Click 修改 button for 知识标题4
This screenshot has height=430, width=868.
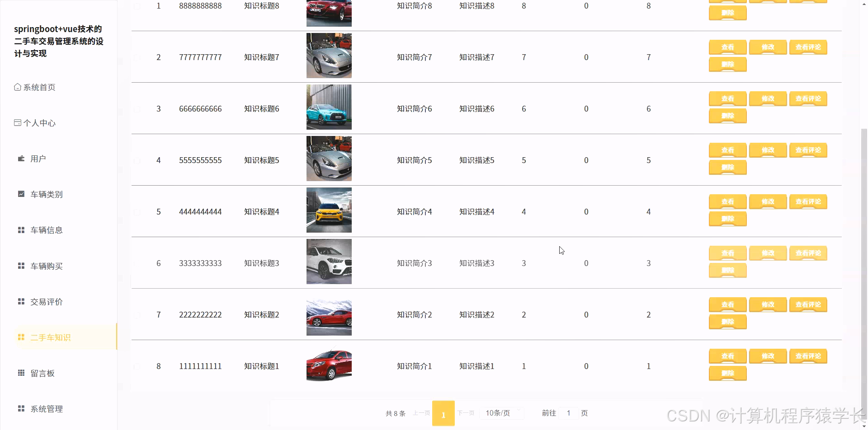(x=768, y=201)
